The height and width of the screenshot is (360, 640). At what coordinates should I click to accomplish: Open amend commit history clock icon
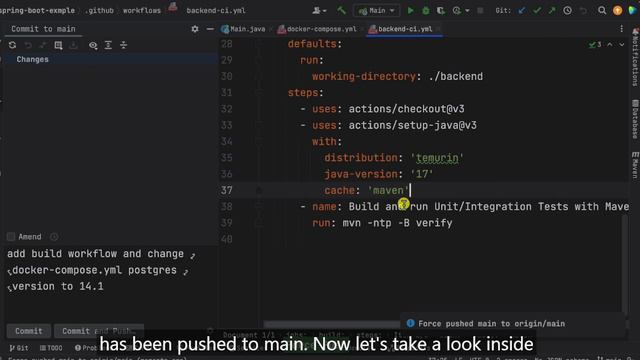tap(54, 237)
